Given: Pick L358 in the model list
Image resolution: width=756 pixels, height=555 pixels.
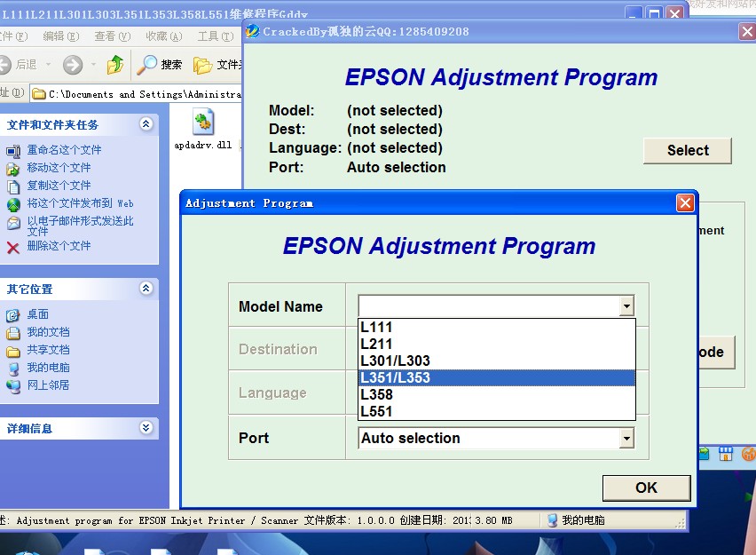Looking at the screenshot, I should (497, 395).
